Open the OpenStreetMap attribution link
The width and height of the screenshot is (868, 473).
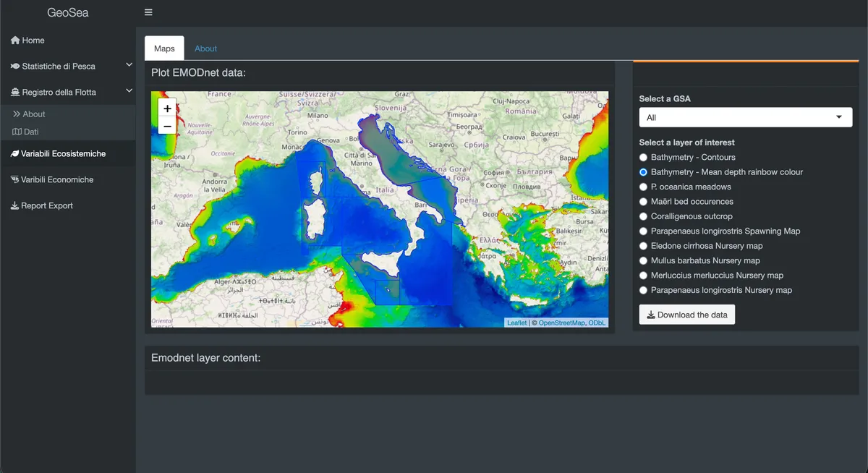click(x=561, y=323)
